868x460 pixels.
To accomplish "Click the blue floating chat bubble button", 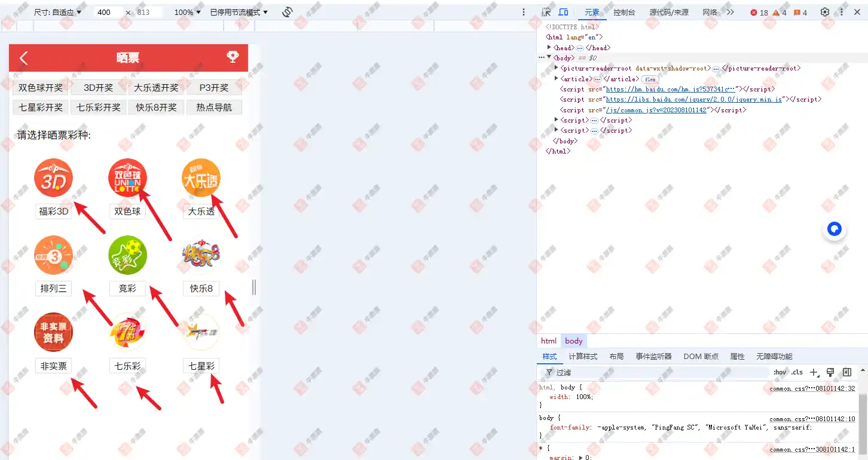I will pyautogui.click(x=835, y=229).
